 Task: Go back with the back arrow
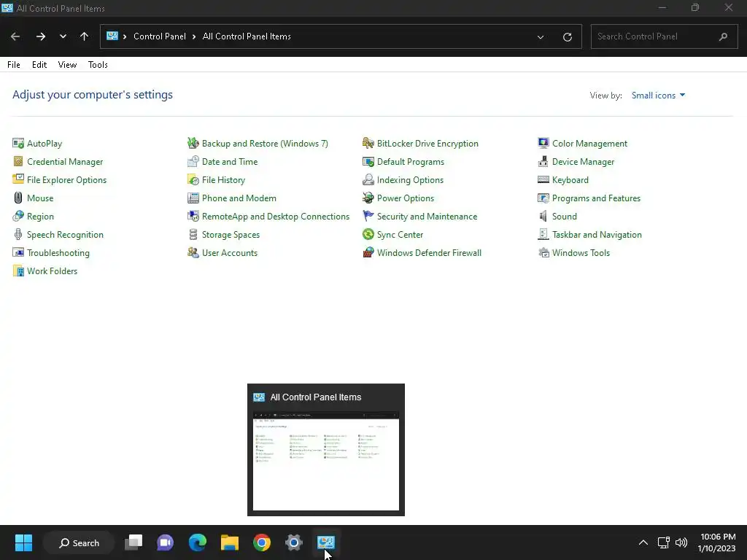pos(15,36)
